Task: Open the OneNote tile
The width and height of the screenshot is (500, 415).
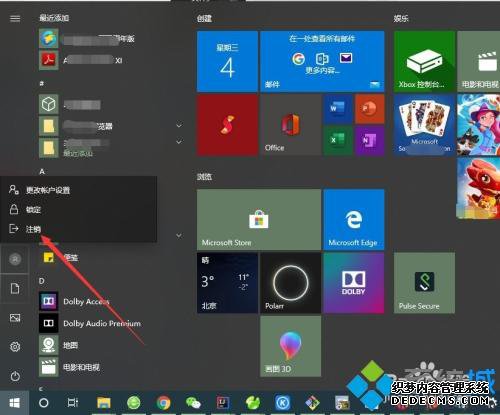Action: [370, 140]
